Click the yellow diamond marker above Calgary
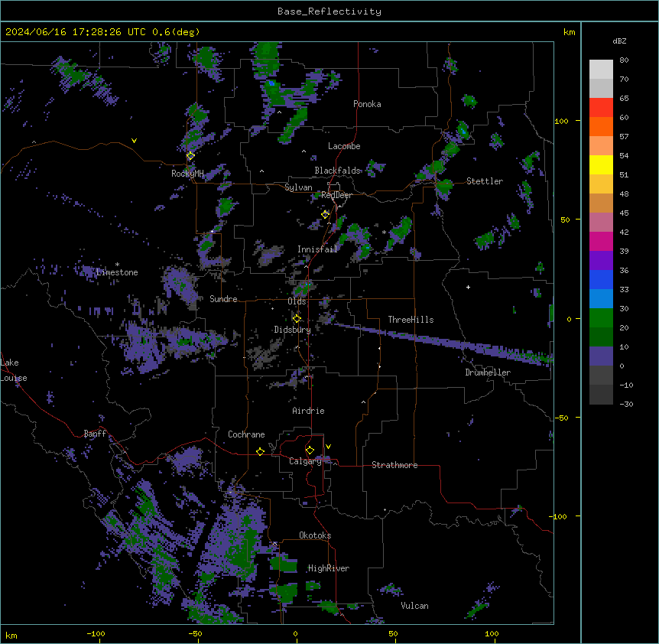This screenshot has height=644, width=659. point(310,450)
